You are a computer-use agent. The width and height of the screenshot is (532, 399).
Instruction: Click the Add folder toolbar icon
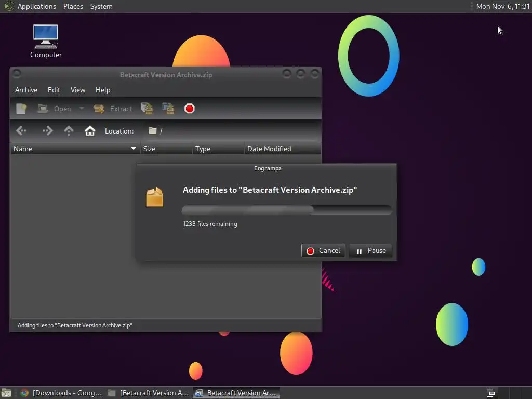pyautogui.click(x=168, y=109)
